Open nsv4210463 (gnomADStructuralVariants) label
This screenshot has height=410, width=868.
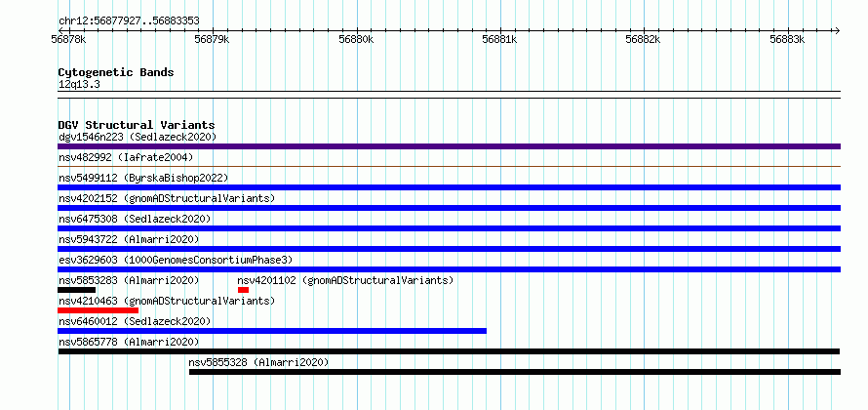point(167,301)
